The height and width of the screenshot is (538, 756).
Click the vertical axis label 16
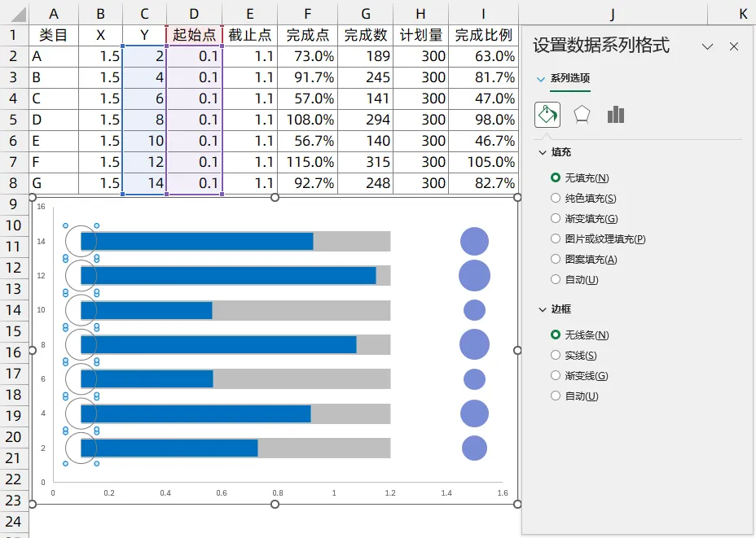click(42, 207)
